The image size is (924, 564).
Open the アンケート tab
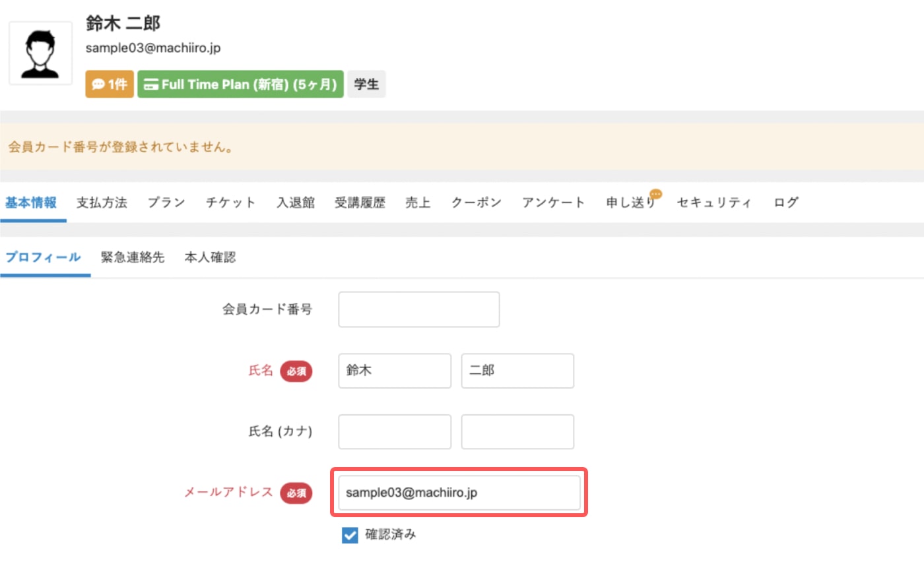coord(553,203)
